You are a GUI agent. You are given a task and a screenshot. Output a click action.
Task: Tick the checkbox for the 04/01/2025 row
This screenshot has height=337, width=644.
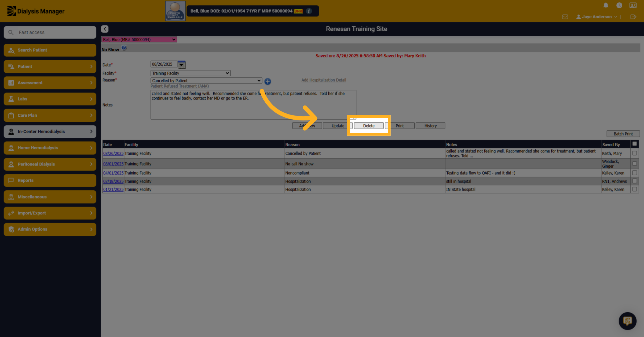click(634, 173)
